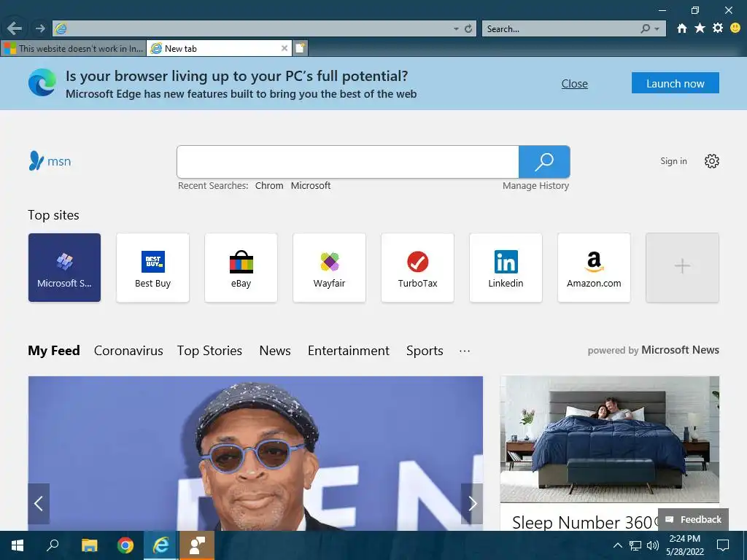The image size is (747, 560).
Task: Select the My Feed tab
Action: tap(54, 351)
